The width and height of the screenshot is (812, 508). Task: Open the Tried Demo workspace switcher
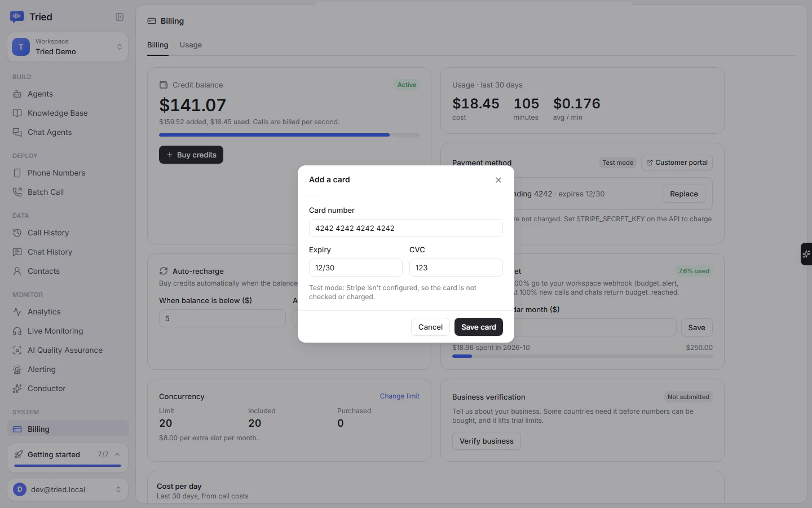(x=68, y=47)
